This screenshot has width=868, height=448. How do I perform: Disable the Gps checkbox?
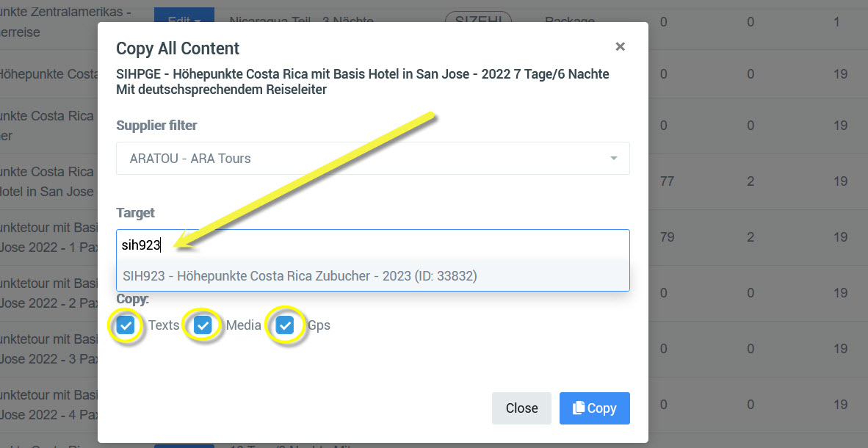click(x=285, y=325)
